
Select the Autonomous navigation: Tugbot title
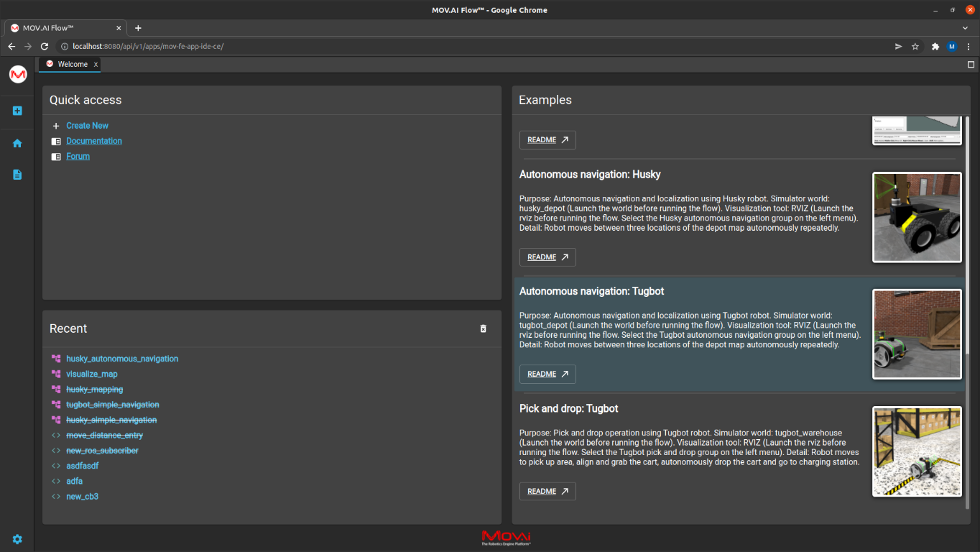coord(591,292)
